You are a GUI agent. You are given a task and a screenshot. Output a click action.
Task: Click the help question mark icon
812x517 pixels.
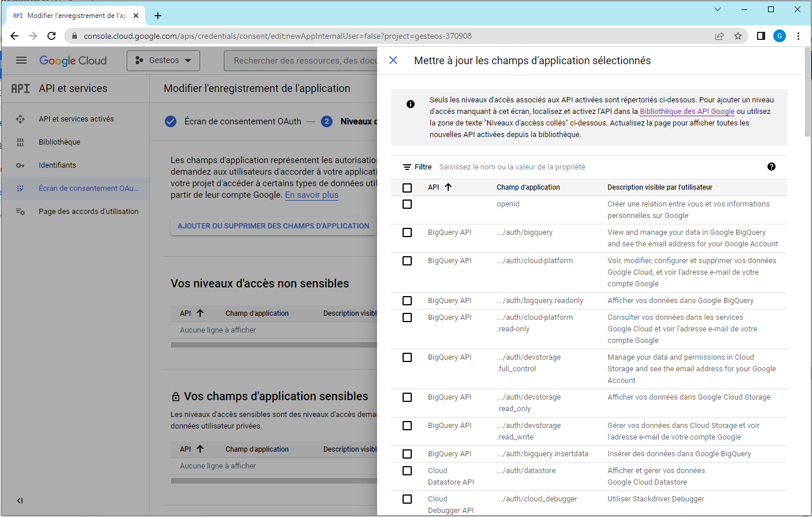tap(771, 167)
